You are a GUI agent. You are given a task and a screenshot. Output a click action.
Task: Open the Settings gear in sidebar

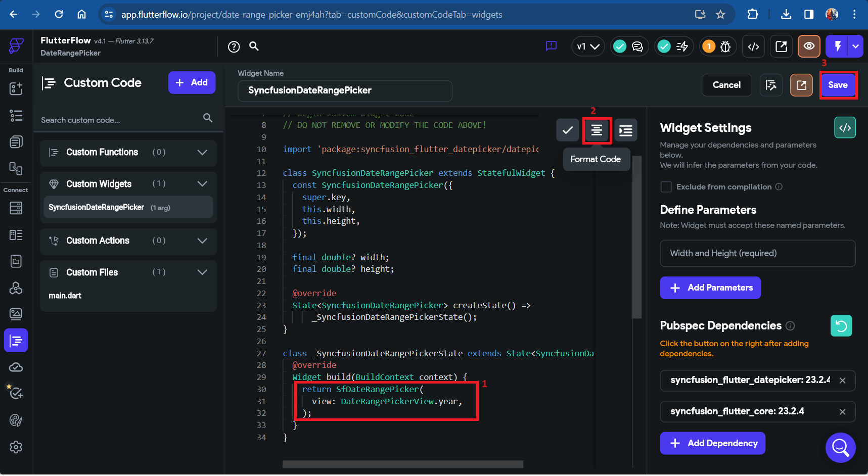pyautogui.click(x=16, y=447)
